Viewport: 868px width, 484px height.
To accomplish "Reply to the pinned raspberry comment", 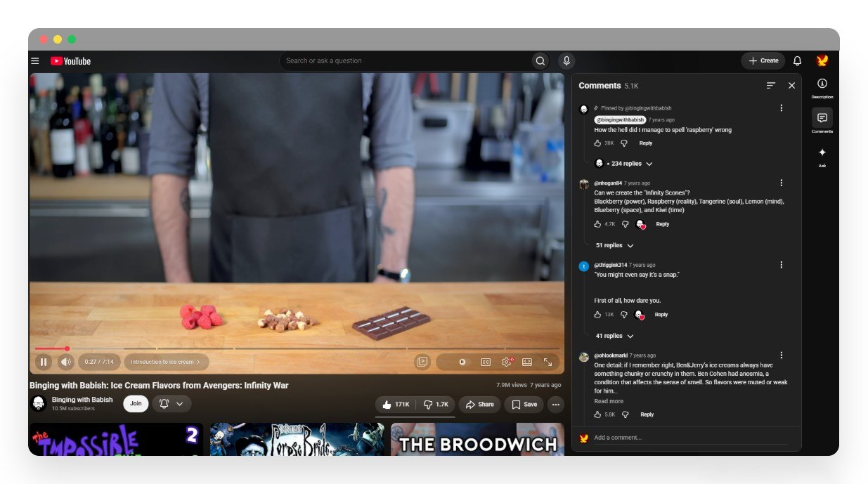I will point(646,143).
